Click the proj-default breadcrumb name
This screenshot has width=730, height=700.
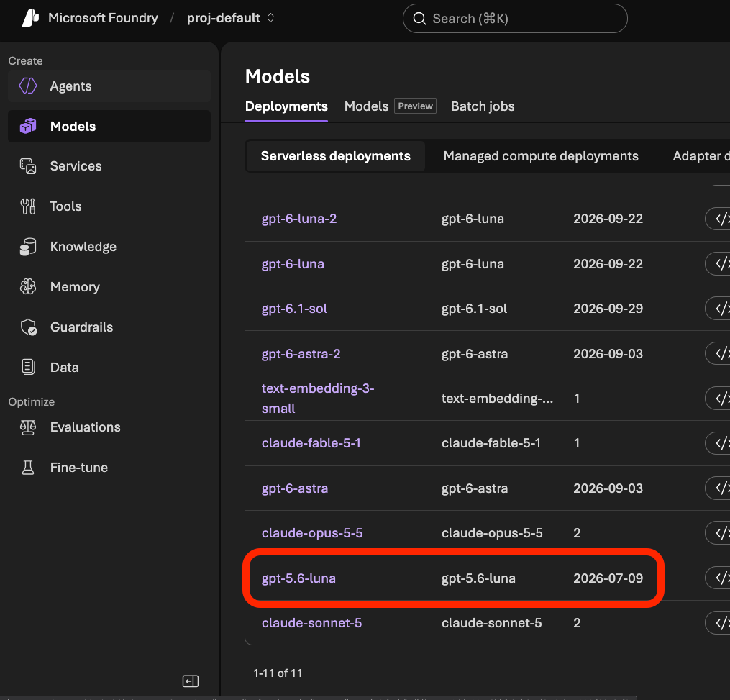click(x=224, y=18)
